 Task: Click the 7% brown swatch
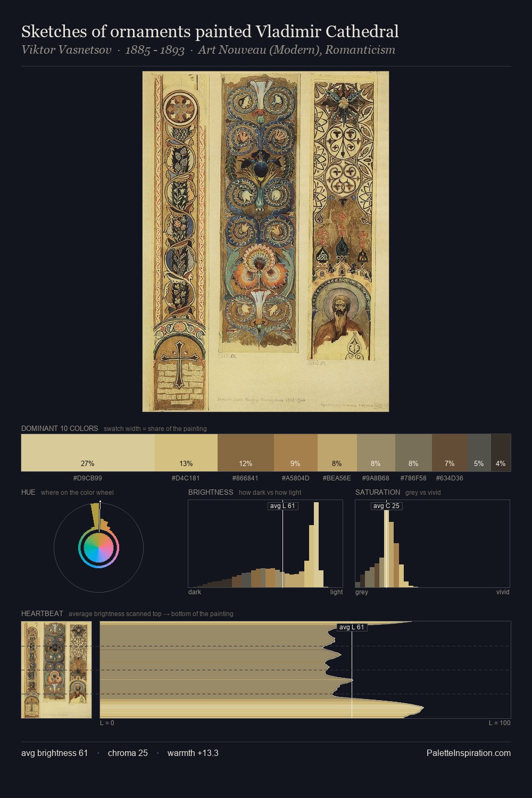click(x=450, y=453)
